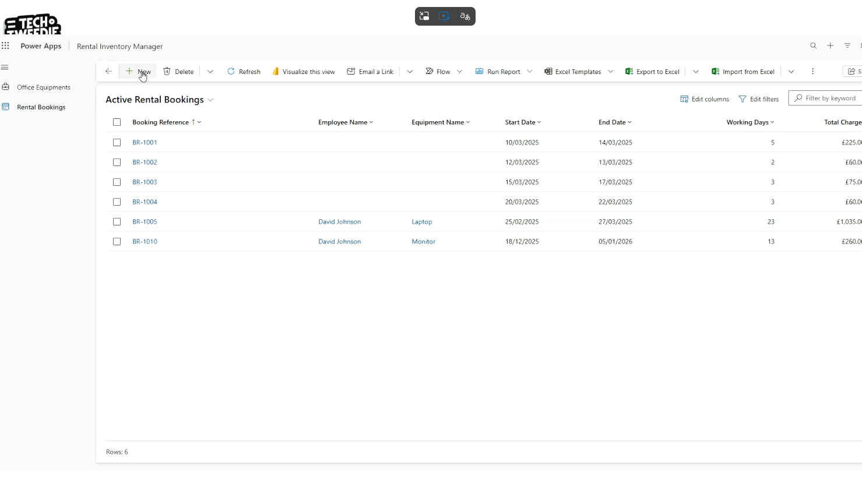The image size is (862, 504).
Task: Click Visualize this view
Action: pos(303,72)
